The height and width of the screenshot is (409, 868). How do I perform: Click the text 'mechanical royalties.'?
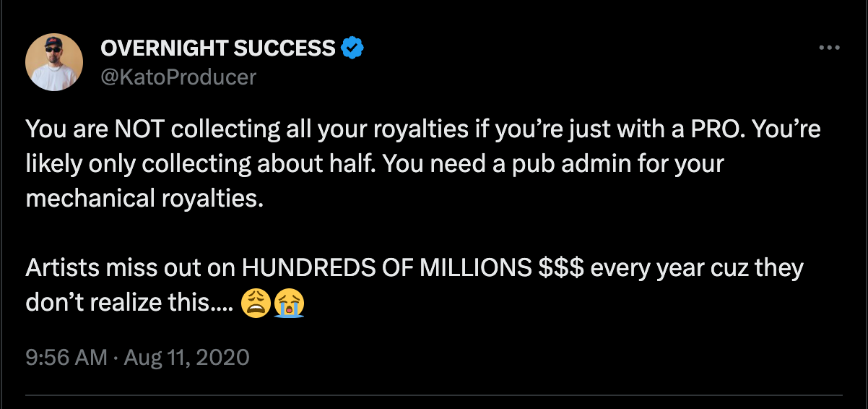(142, 198)
